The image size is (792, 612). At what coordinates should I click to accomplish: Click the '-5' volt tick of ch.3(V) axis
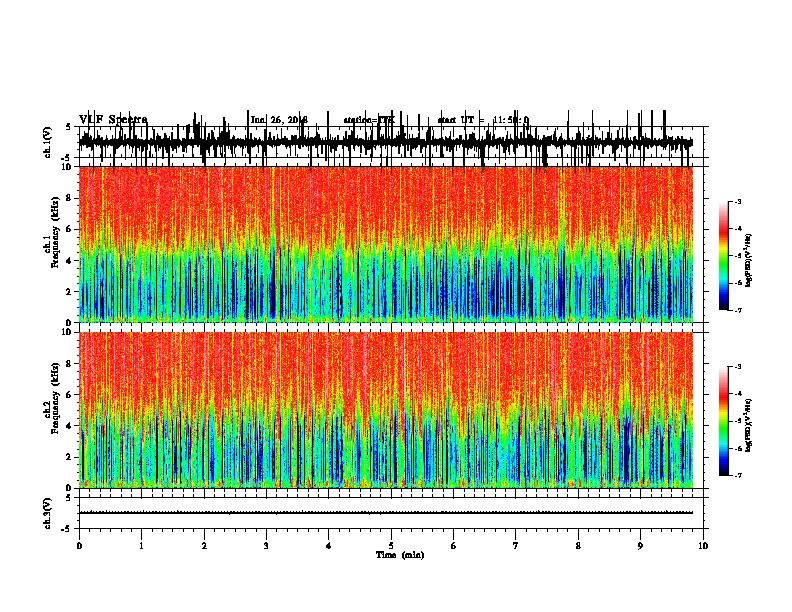(67, 529)
